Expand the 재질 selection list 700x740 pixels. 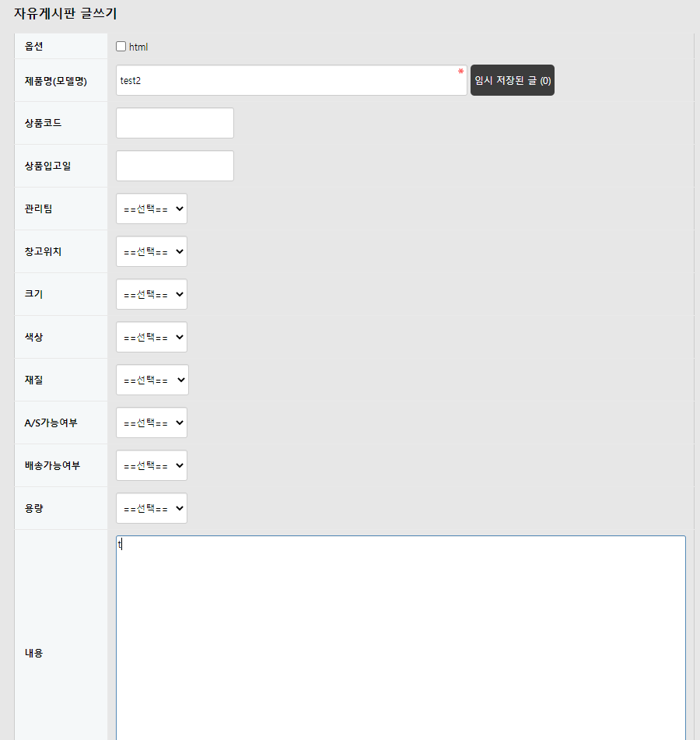[x=152, y=380]
